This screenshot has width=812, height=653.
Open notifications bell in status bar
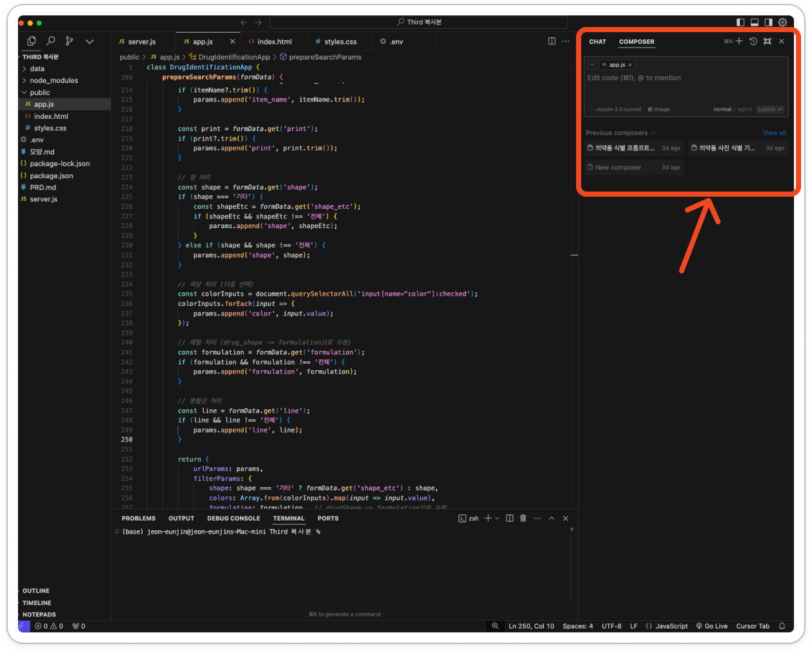click(x=782, y=626)
